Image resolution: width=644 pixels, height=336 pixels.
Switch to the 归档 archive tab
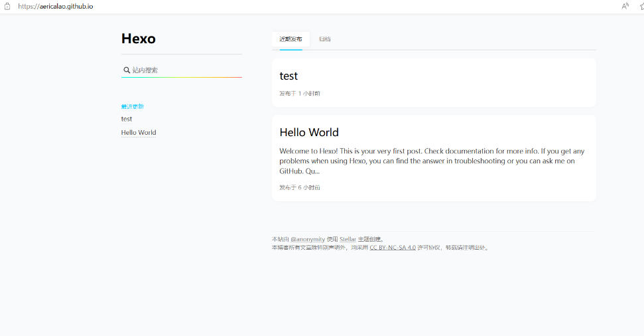coord(325,39)
